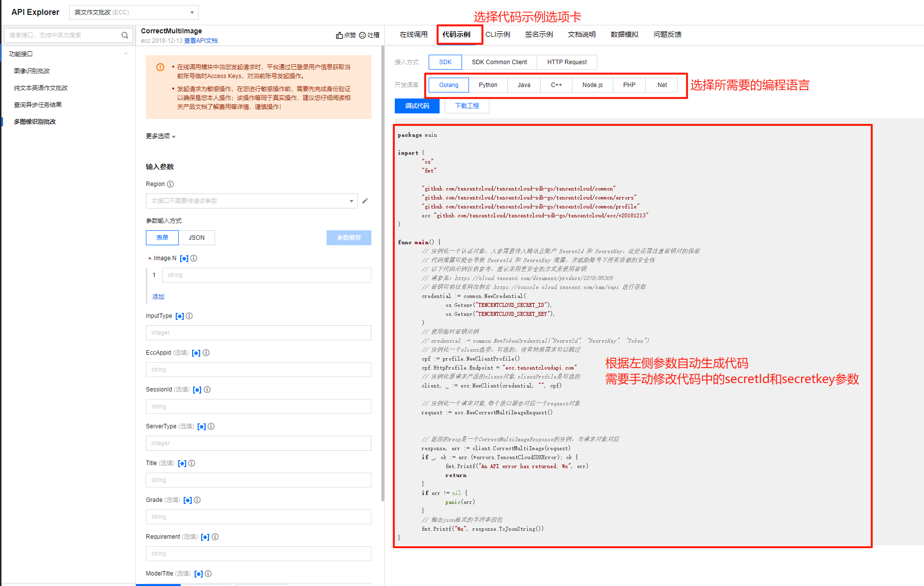Screen dimensions: 924x586
Task: Select SDK access method
Action: [446, 62]
